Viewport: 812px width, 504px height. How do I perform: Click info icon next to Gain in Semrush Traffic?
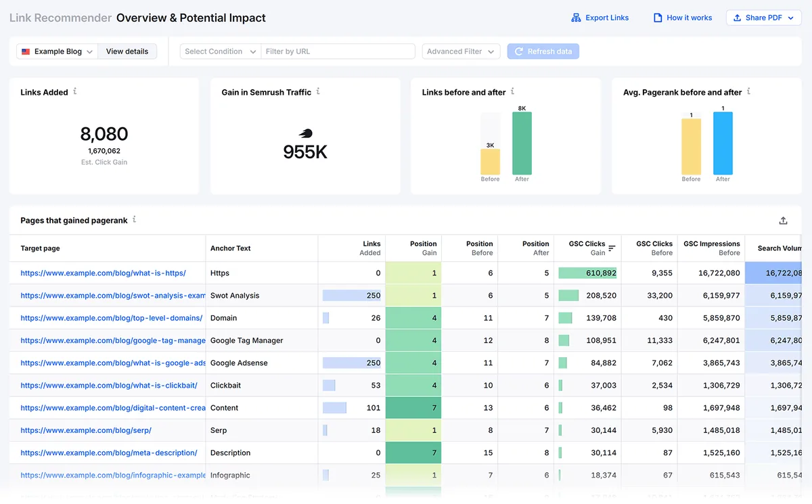coord(318,91)
